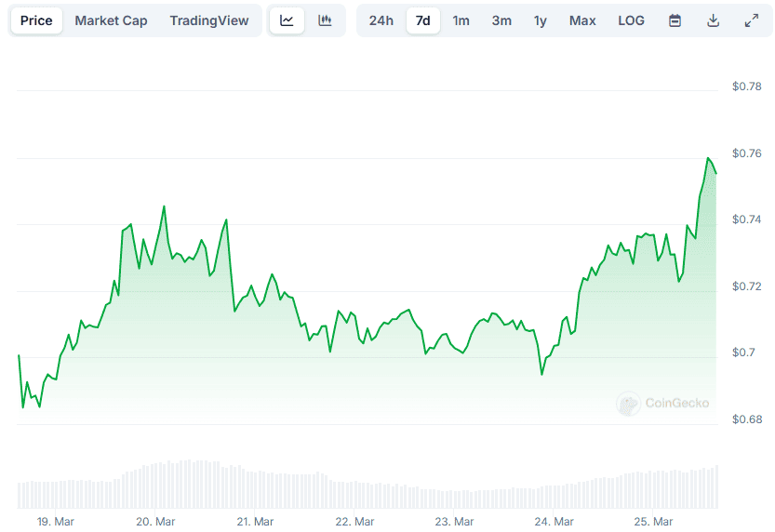Click the 20. Mar date label
Image resolution: width=775 pixels, height=532 pixels.
[155, 522]
